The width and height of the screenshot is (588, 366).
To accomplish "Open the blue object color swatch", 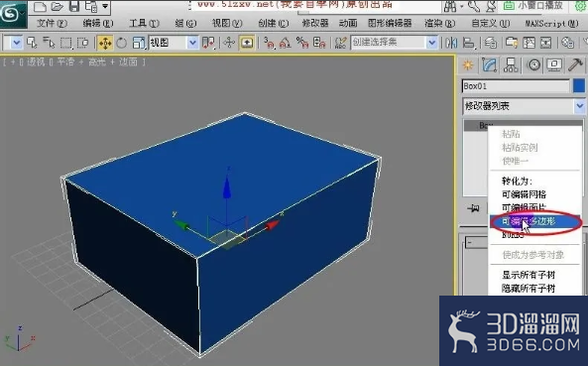I will click(579, 86).
